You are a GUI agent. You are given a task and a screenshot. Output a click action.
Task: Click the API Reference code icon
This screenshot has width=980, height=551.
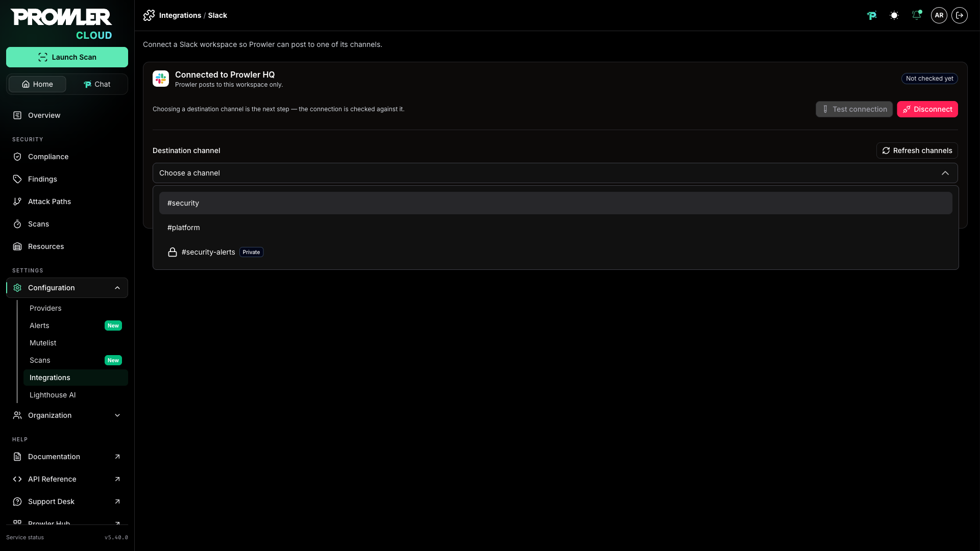[17, 479]
